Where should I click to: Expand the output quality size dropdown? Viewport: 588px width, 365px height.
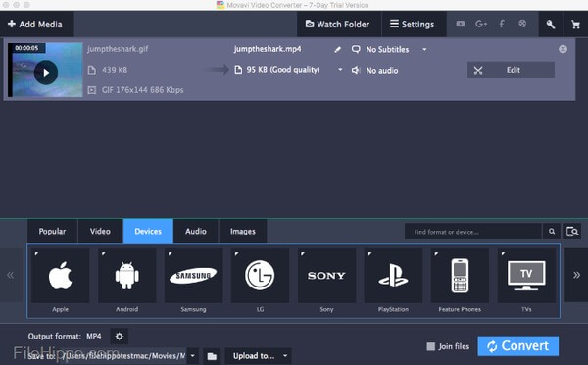click(340, 70)
